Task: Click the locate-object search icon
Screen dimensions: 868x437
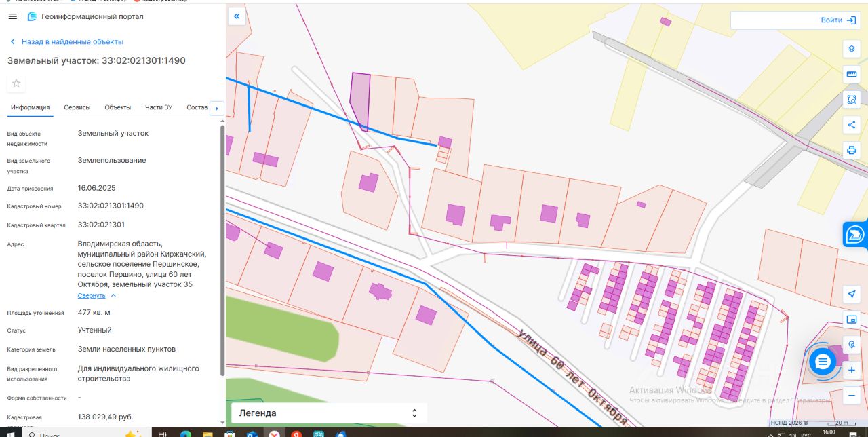Action: click(x=852, y=345)
